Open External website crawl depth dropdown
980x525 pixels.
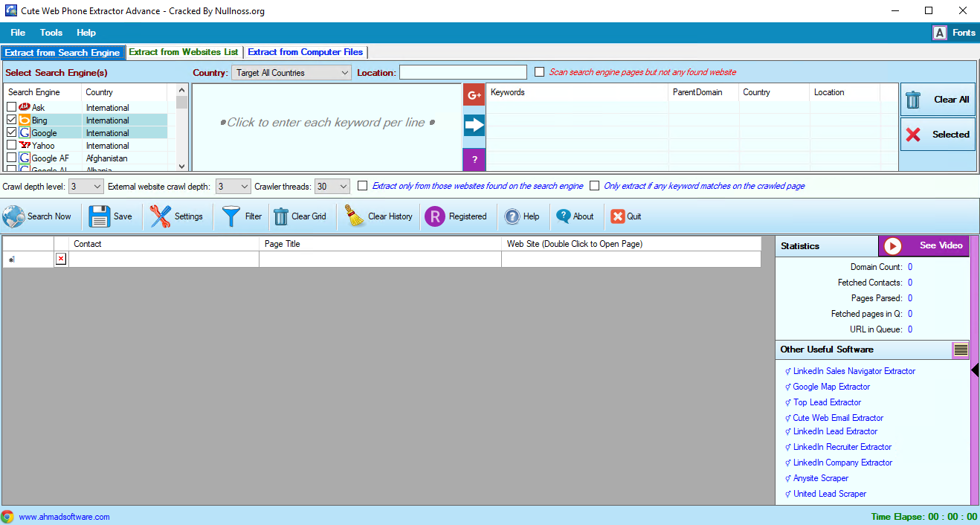tap(233, 187)
